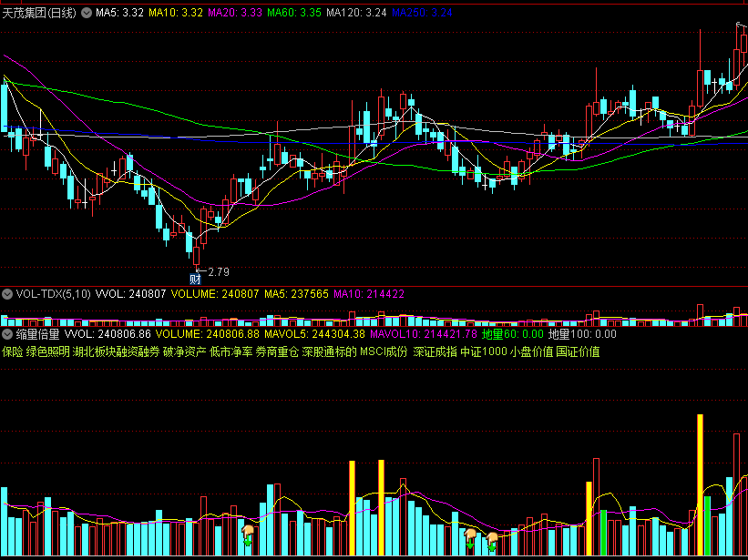The width and height of the screenshot is (748, 560).
Task: Click the 天茂集团(日线) chart title
Action: click(x=39, y=13)
